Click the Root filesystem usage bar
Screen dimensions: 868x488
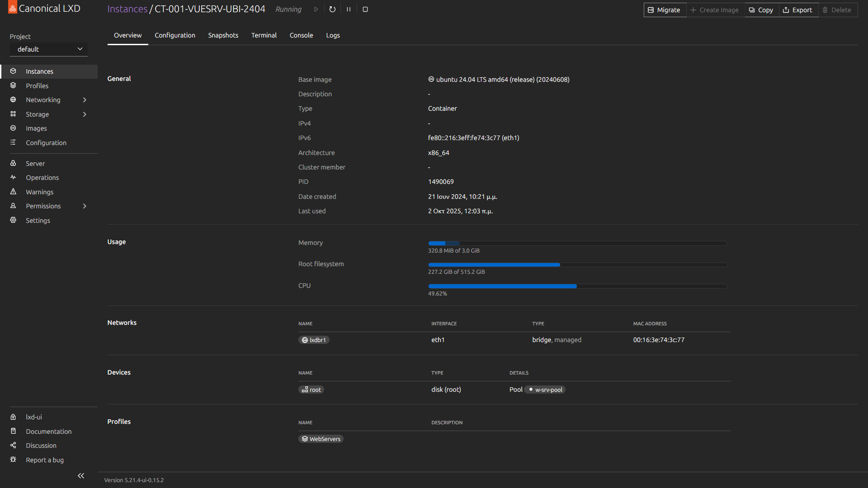pos(578,265)
